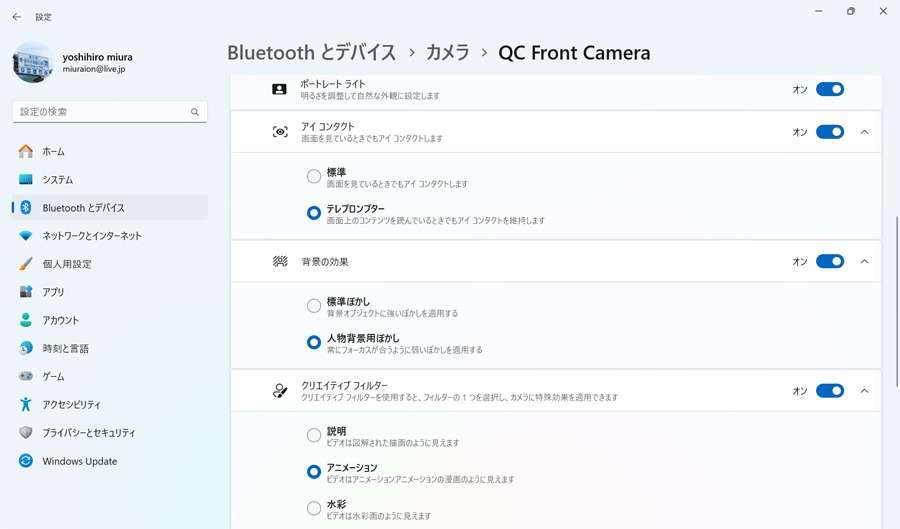Viewport: 900px width, 529px height.
Task: Turn off ポートレート ライト toggle
Action: (830, 90)
